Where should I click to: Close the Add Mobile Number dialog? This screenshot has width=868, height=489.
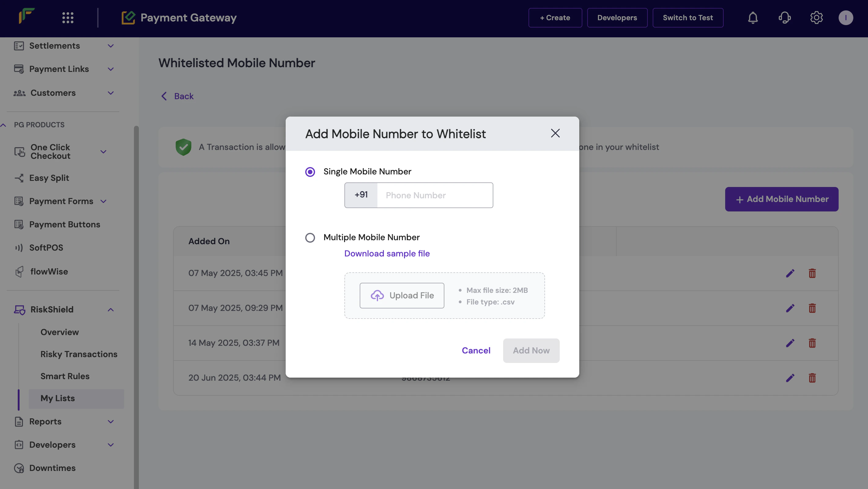555,133
